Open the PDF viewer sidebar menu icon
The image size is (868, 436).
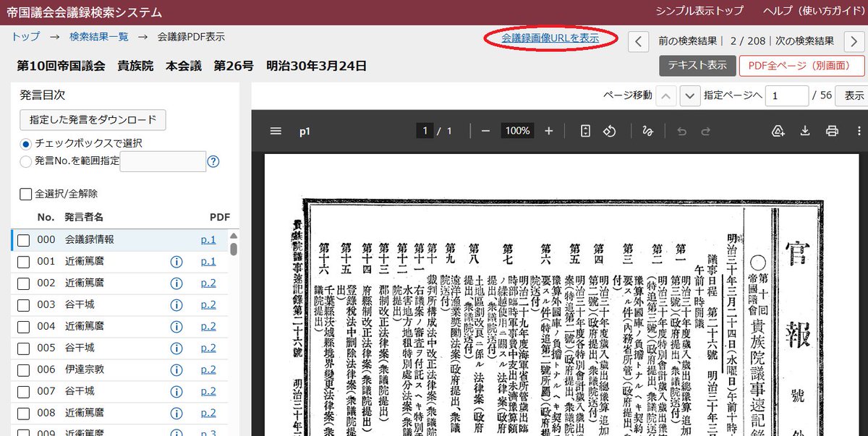[275, 131]
